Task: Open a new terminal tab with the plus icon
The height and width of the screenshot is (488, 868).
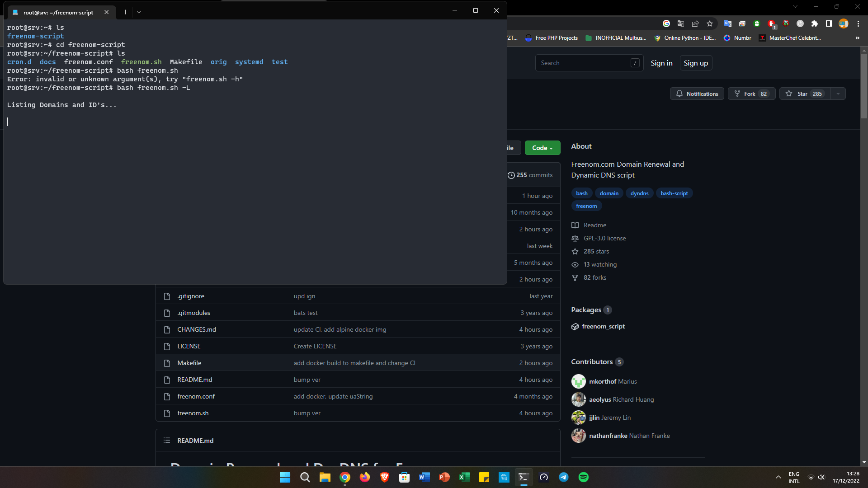Action: point(125,12)
